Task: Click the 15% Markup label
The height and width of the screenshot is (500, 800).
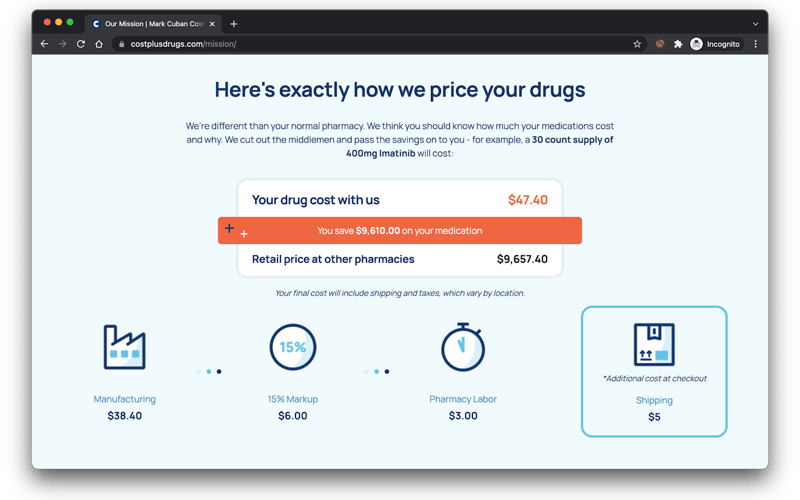Action: pyautogui.click(x=293, y=399)
